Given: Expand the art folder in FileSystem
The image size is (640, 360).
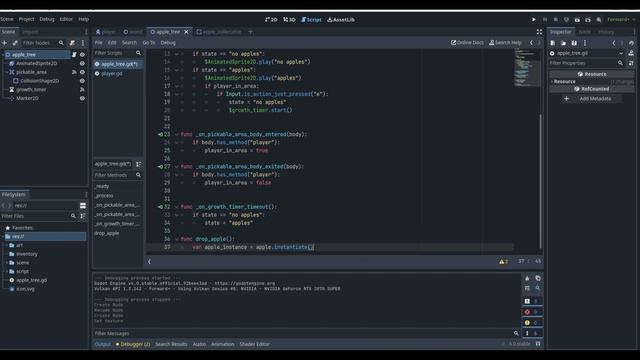Looking at the screenshot, I should 6,245.
